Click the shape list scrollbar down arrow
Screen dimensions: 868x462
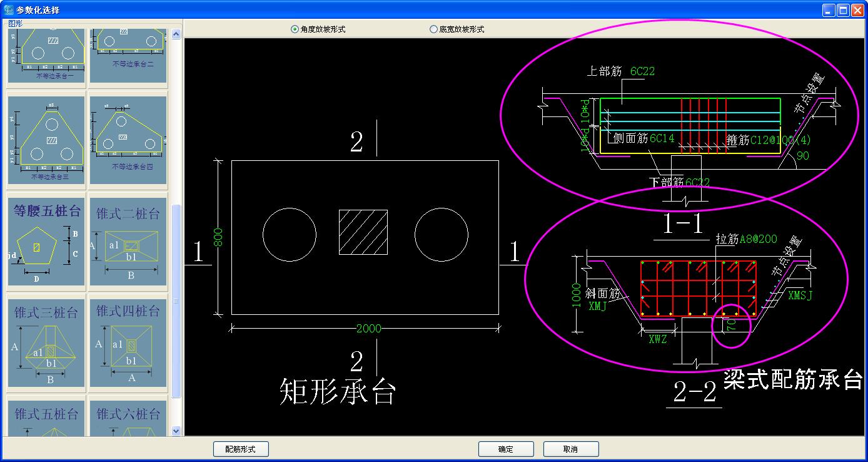coord(176,431)
